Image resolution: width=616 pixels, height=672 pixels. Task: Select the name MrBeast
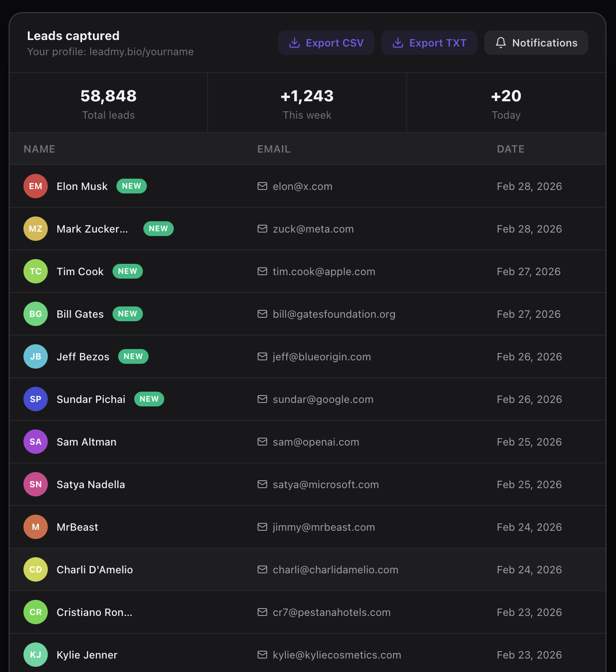(x=77, y=527)
